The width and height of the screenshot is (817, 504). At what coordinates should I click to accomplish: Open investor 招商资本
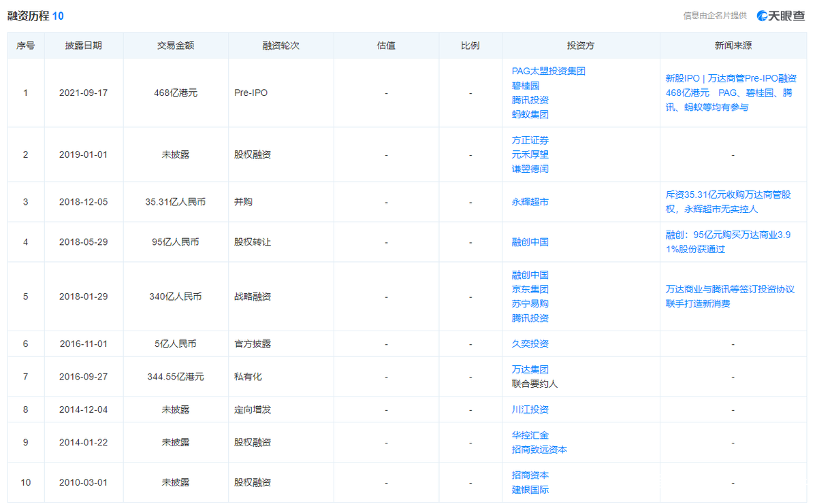pos(530,475)
